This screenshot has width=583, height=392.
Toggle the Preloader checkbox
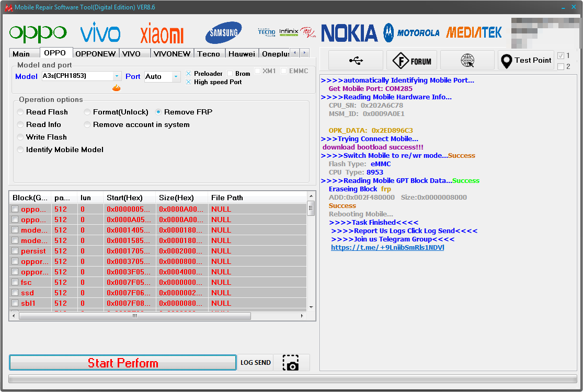[189, 74]
